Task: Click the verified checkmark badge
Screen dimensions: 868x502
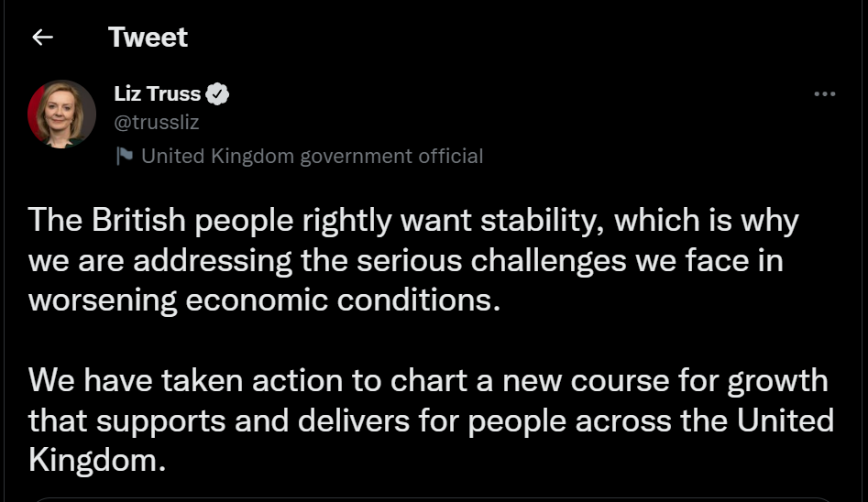Action: pyautogui.click(x=217, y=93)
